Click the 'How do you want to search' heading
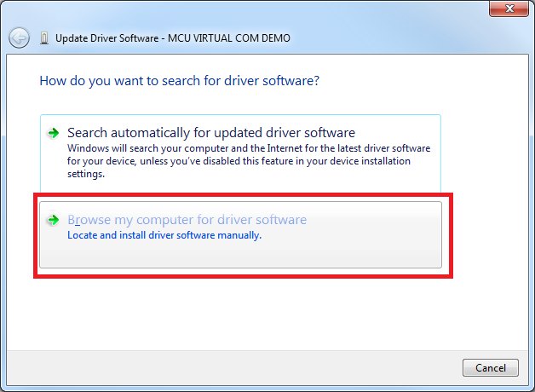This screenshot has width=535, height=392. [x=180, y=81]
